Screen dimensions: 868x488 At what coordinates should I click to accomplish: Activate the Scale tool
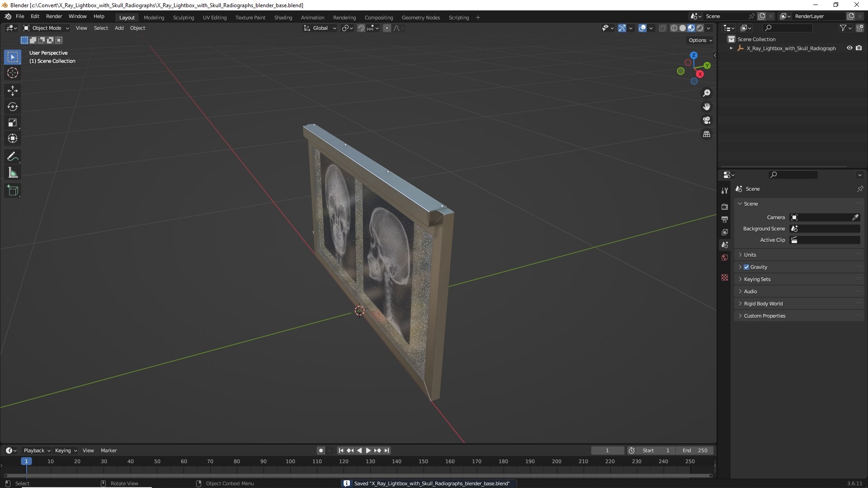[13, 123]
